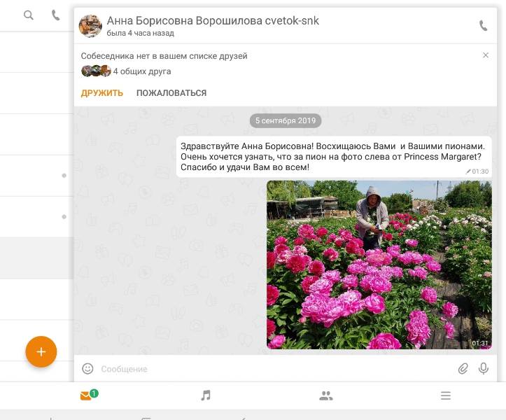Screen dimensions: 506x420
Task: Open the Friends tab
Action: (x=326, y=395)
